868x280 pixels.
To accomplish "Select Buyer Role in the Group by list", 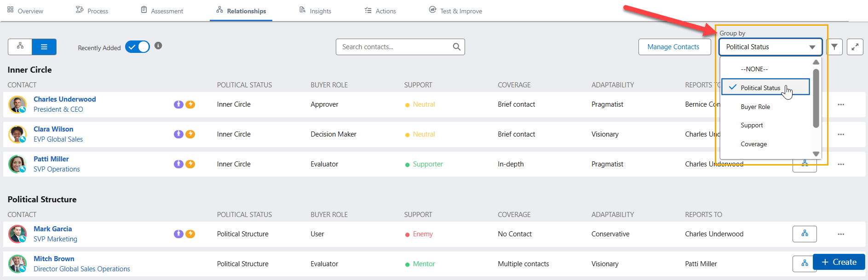I will [755, 107].
